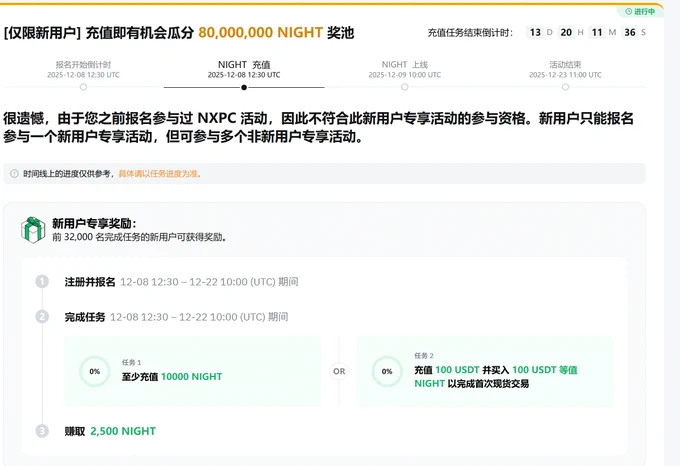Select the NIGHT 上线 timeline marker
Viewport: 680px width, 466px height.
[x=405, y=87]
